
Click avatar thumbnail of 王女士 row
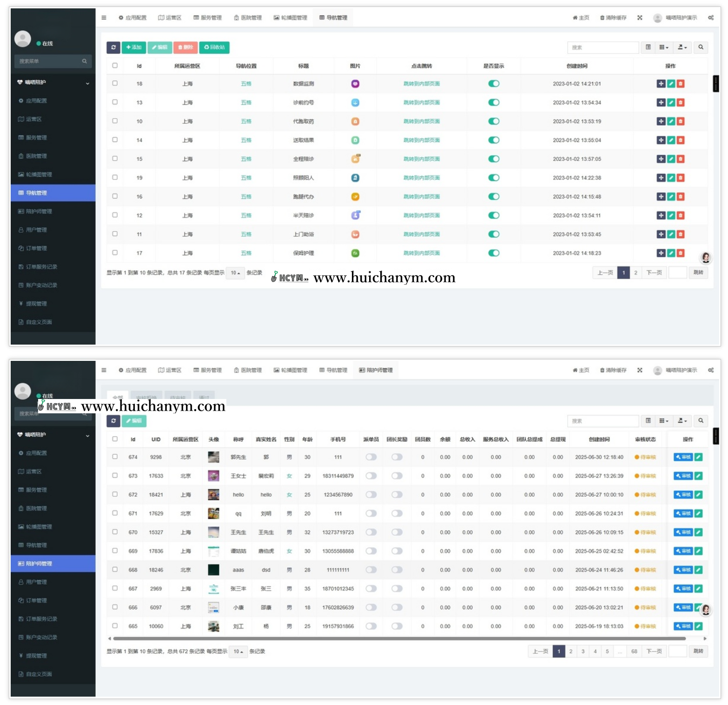213,476
